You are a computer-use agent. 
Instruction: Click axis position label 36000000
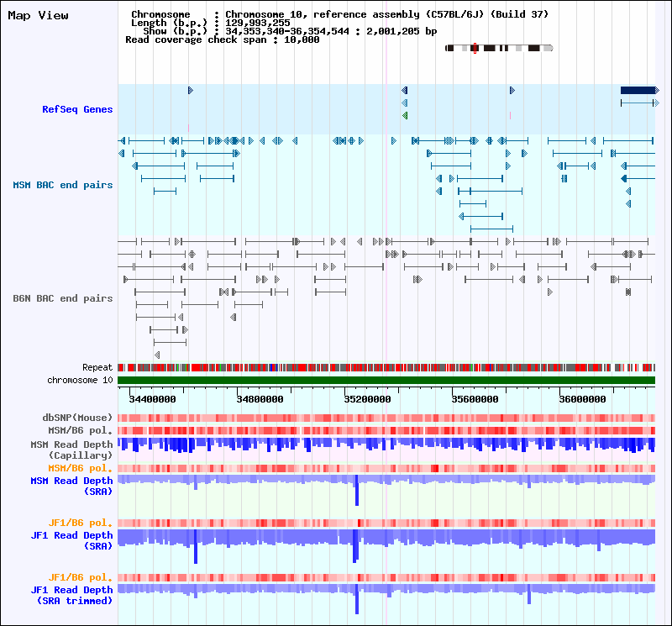(582, 399)
